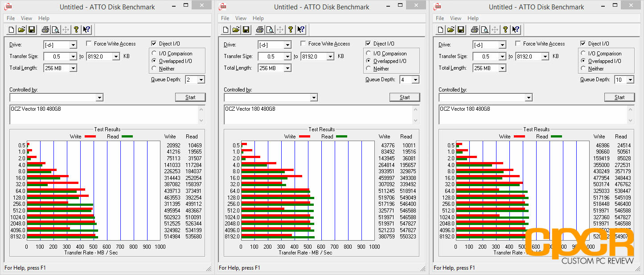Viewport: 644px width, 275px height.
Task: Expand Queue Depth 2 dropdown
Action: tap(201, 79)
